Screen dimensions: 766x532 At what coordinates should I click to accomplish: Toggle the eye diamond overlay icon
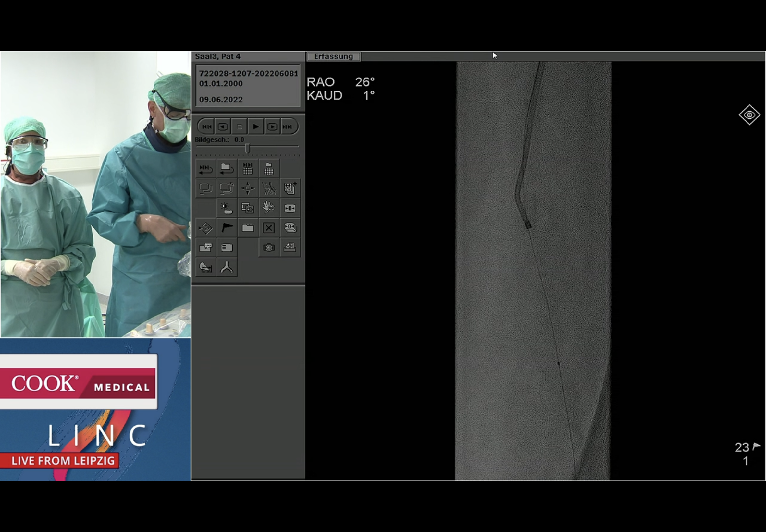749,115
